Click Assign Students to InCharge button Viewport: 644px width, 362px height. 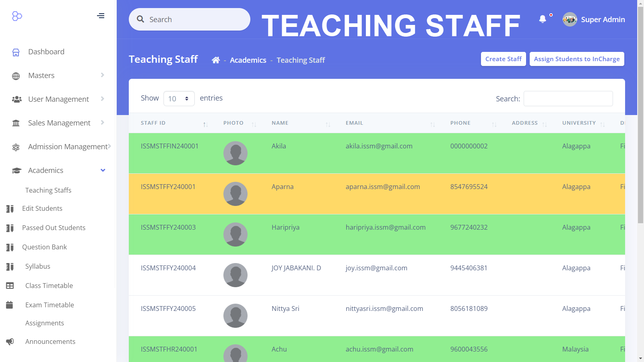tap(576, 59)
